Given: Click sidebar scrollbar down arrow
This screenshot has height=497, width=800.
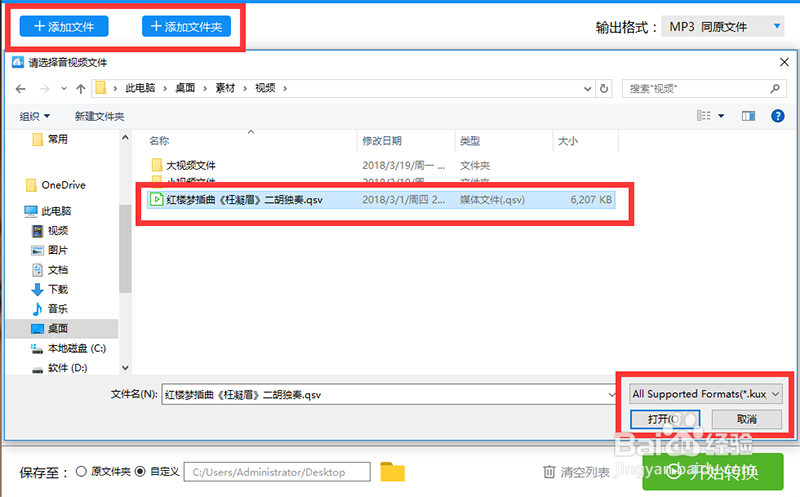Looking at the screenshot, I should click(x=125, y=367).
